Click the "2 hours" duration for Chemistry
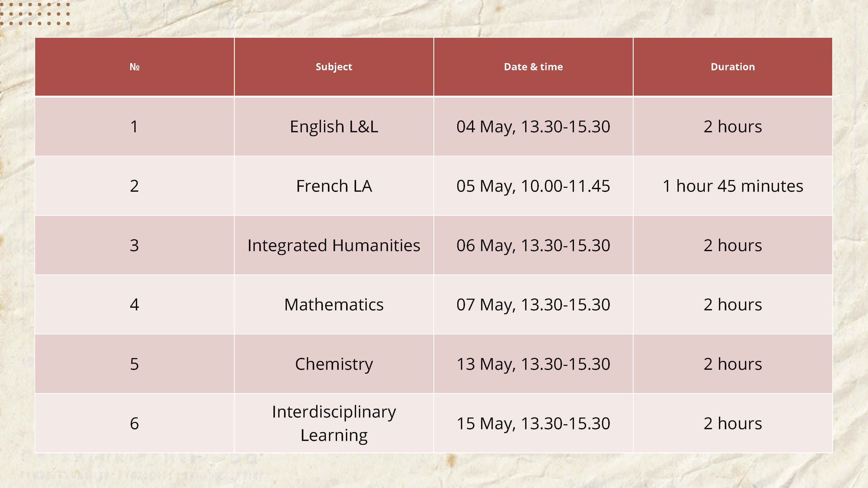 [x=733, y=364]
